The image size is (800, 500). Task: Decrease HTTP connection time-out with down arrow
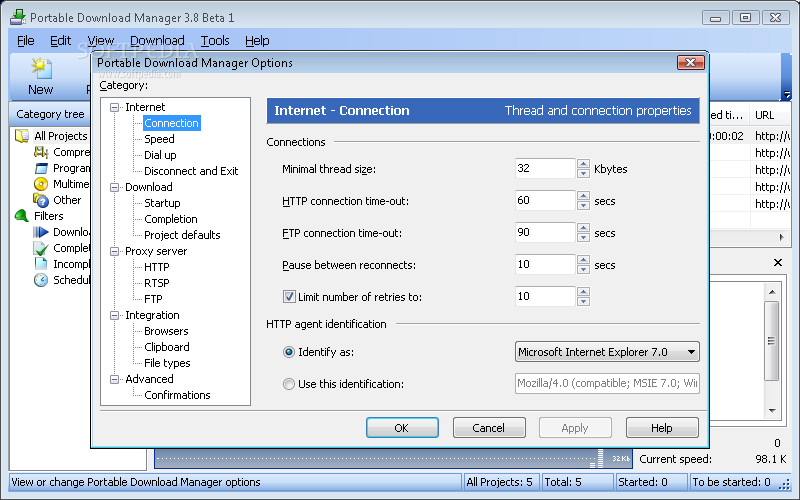point(583,206)
